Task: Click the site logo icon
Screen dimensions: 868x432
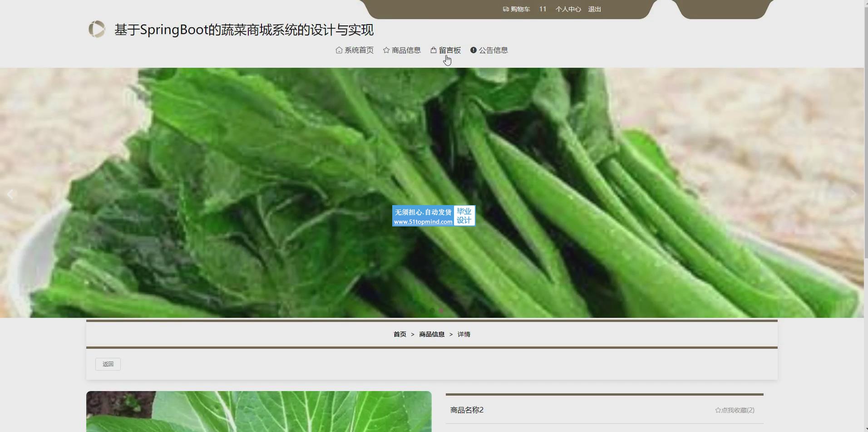Action: tap(97, 29)
